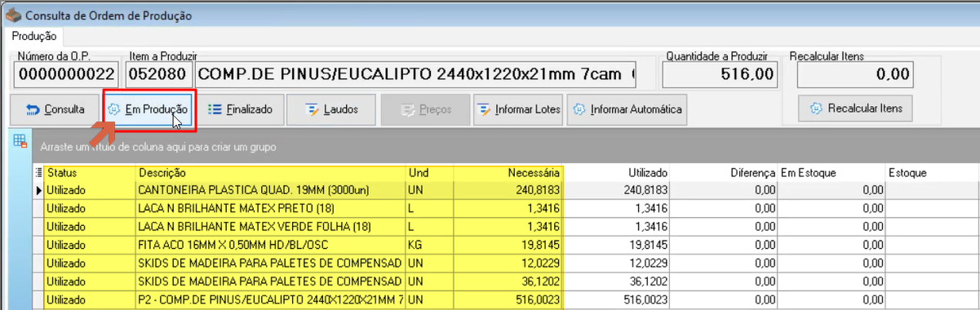Sort by Descrição column header
Viewport: 980px width, 310px height.
pyautogui.click(x=271, y=173)
